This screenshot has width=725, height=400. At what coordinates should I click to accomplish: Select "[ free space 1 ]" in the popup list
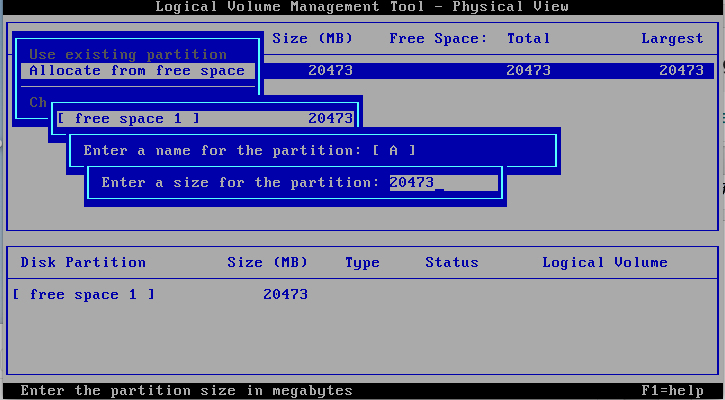pos(128,118)
